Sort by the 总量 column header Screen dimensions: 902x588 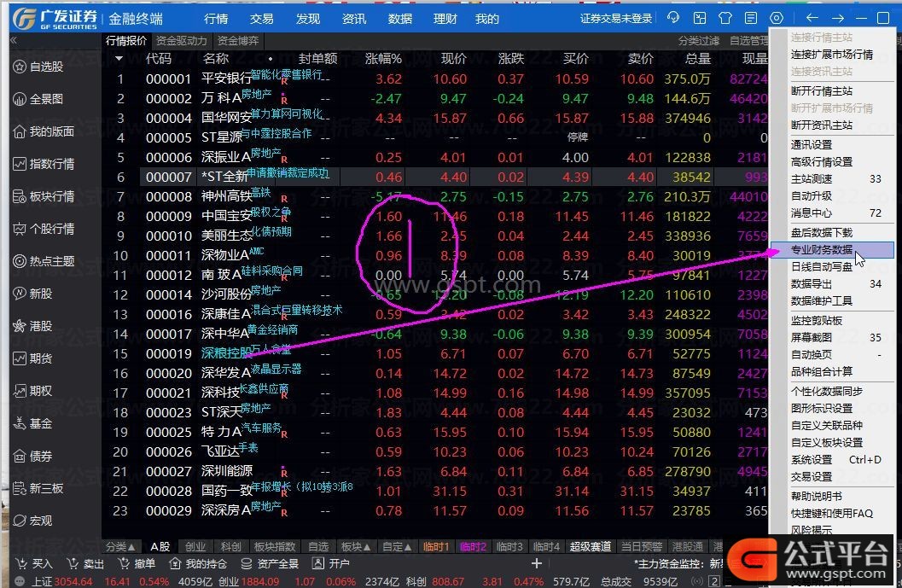pos(698,59)
